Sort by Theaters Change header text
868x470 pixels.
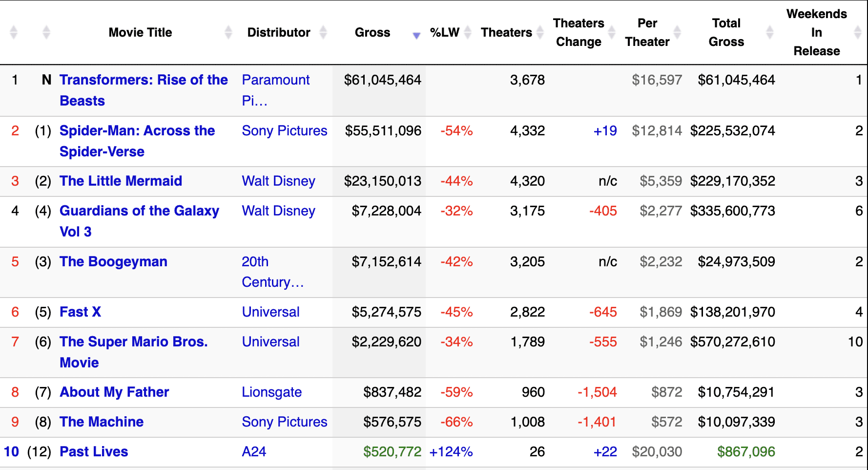tap(579, 32)
